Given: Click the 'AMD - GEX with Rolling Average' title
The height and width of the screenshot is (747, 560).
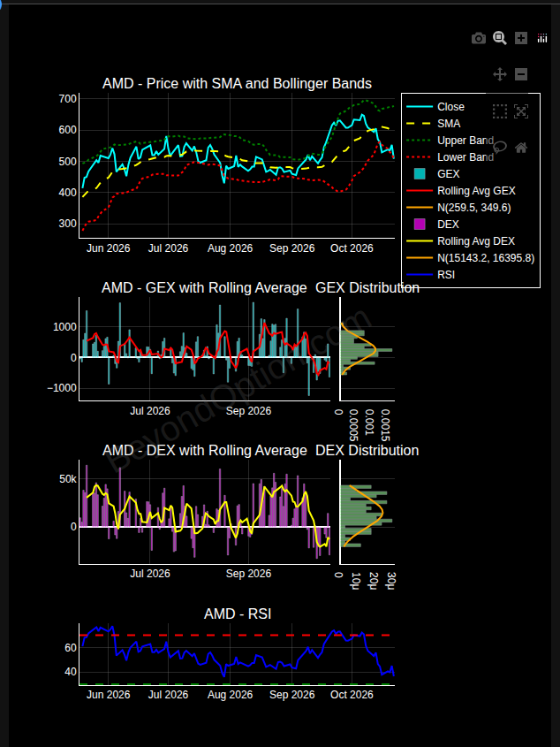Looking at the screenshot, I should (x=204, y=287).
